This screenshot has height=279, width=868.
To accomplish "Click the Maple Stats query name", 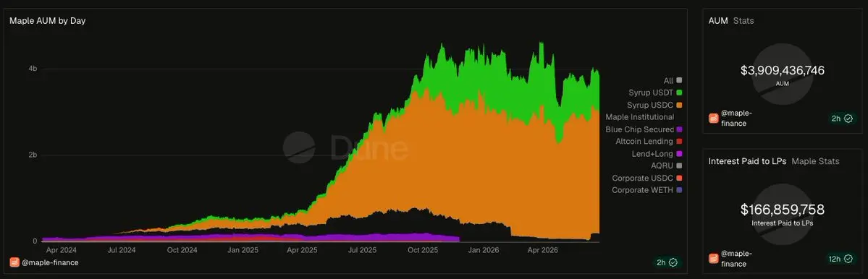I will click(x=815, y=161).
